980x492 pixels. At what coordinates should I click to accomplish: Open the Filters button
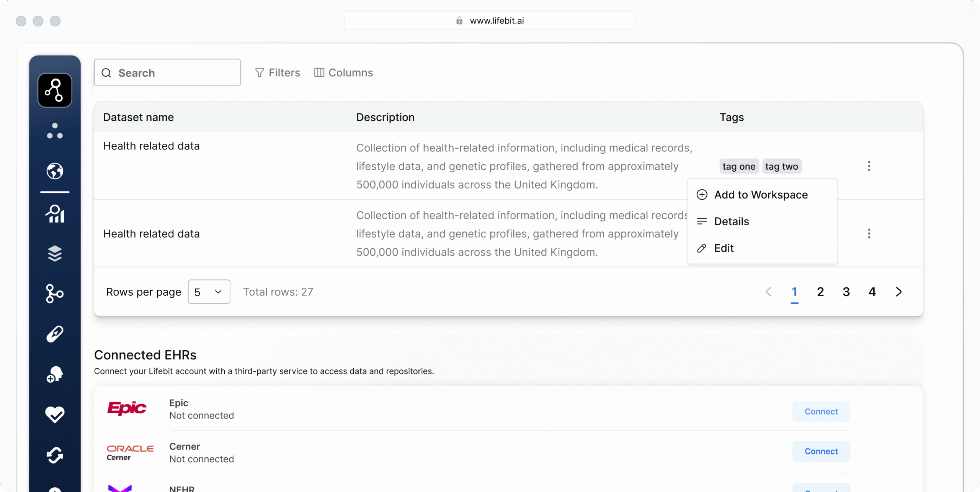tap(278, 72)
